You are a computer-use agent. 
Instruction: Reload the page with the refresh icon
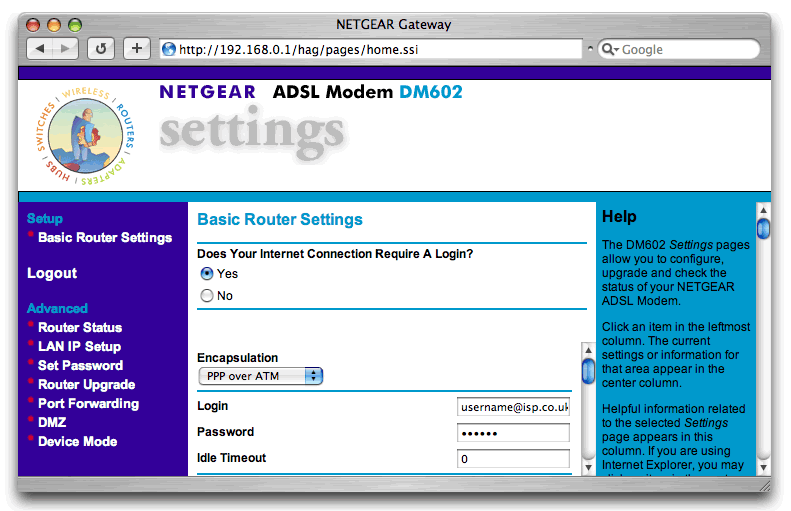point(101,49)
